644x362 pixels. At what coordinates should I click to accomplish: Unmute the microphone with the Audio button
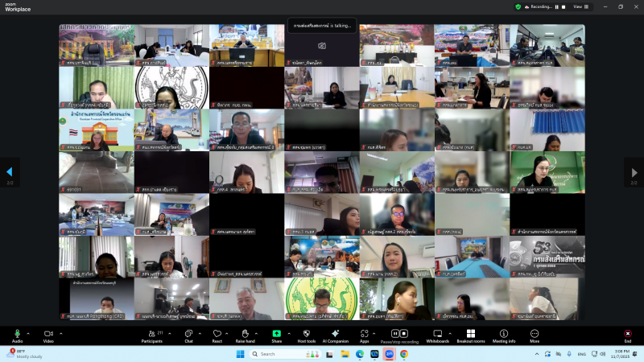17,333
